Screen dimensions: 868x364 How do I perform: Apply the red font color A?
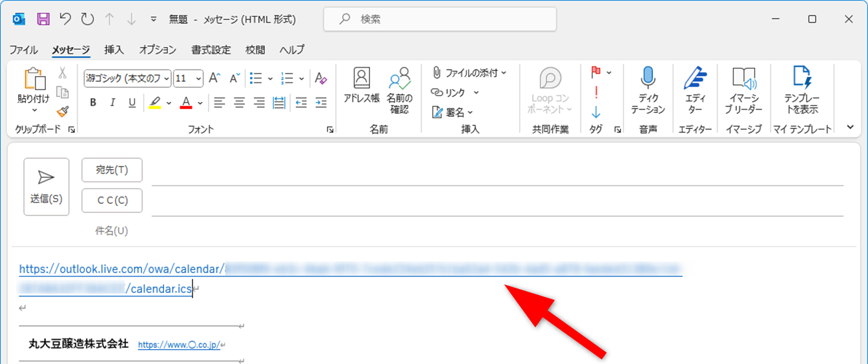(187, 102)
